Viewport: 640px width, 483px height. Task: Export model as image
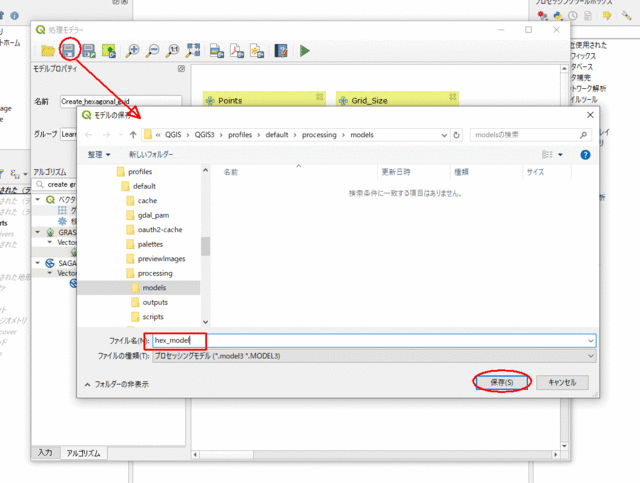[216, 51]
